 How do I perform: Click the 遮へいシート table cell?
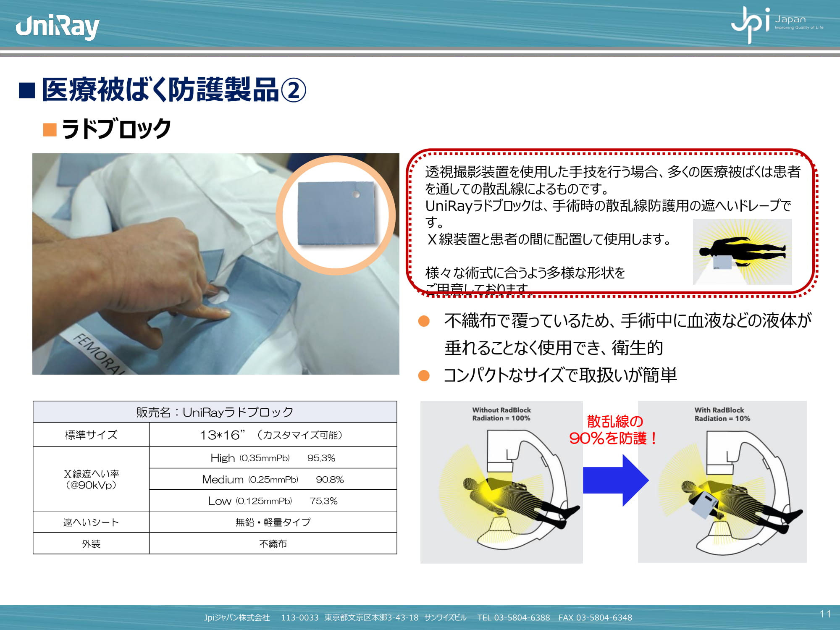point(91,522)
